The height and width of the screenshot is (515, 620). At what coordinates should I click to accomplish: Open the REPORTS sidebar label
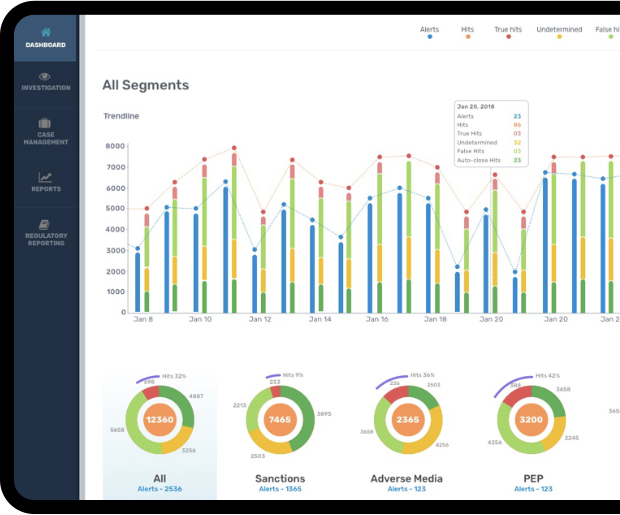(x=46, y=189)
